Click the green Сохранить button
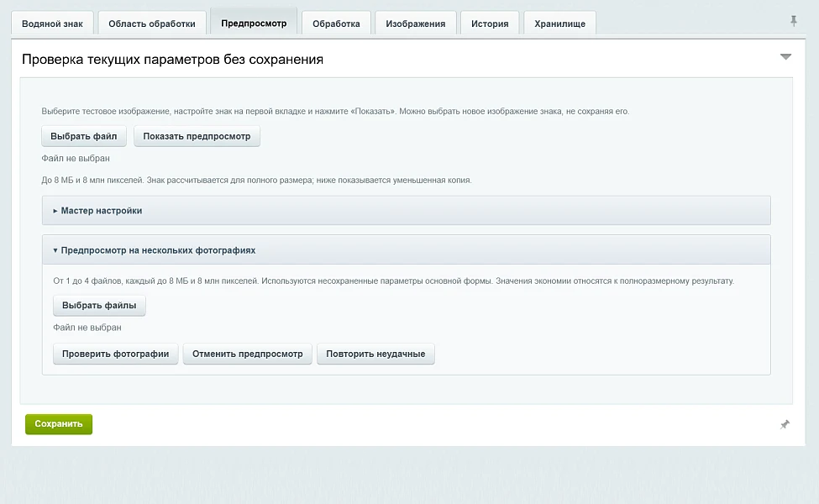819x504 pixels. point(59,424)
